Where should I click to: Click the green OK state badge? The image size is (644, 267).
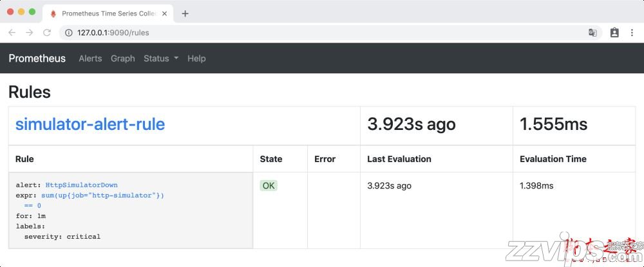(269, 186)
